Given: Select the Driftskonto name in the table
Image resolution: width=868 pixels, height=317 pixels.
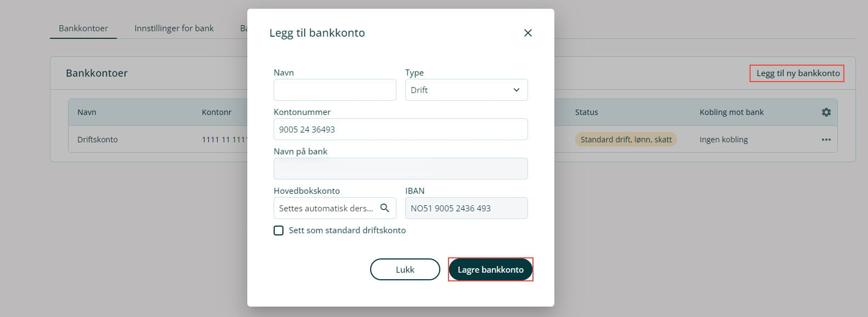Looking at the screenshot, I should coord(98,140).
